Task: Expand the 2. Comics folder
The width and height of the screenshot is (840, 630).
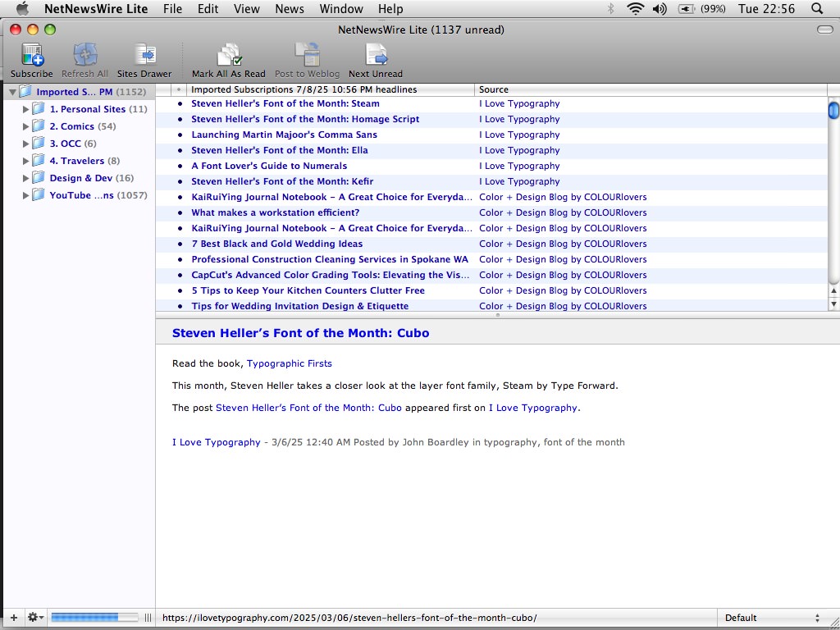Action: (x=25, y=126)
